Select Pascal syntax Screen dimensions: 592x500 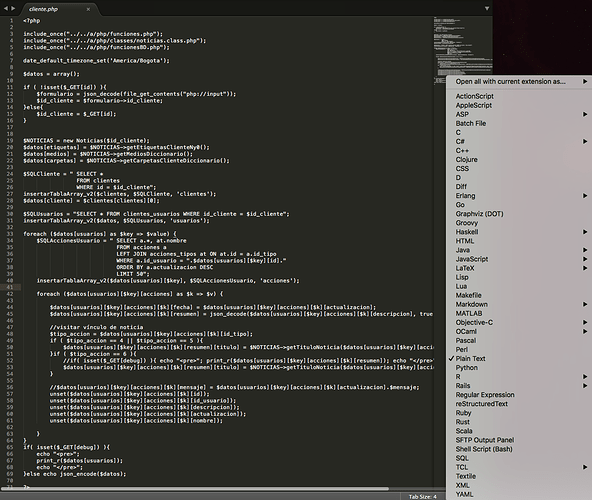[519, 341]
